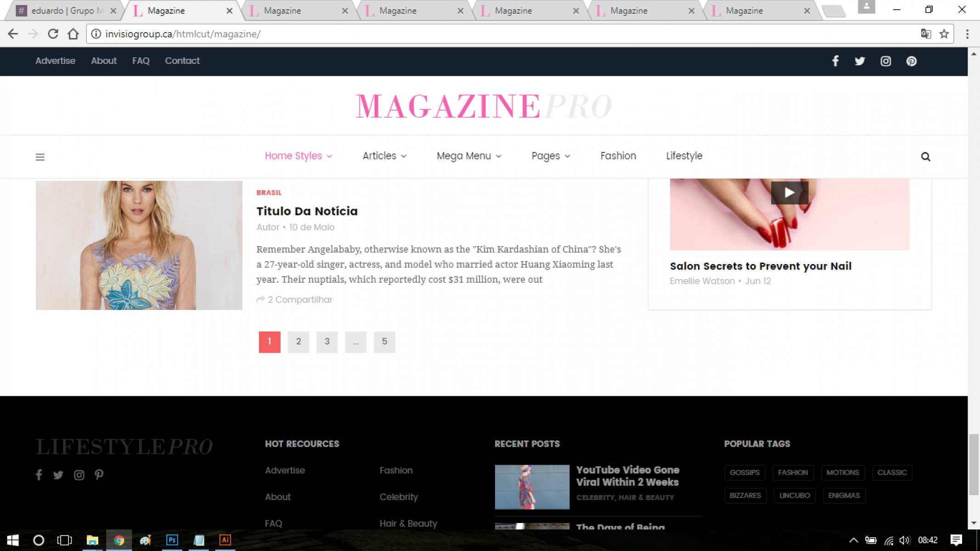Viewport: 980px width, 551px height.
Task: Expand Articles dropdown menu
Action: [384, 156]
